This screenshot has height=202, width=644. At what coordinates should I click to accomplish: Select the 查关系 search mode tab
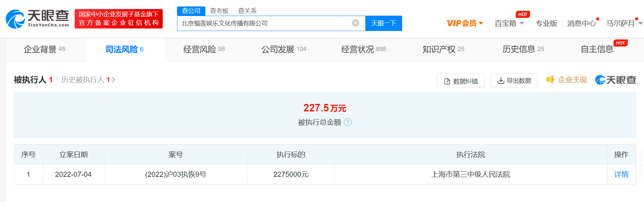[x=247, y=11]
